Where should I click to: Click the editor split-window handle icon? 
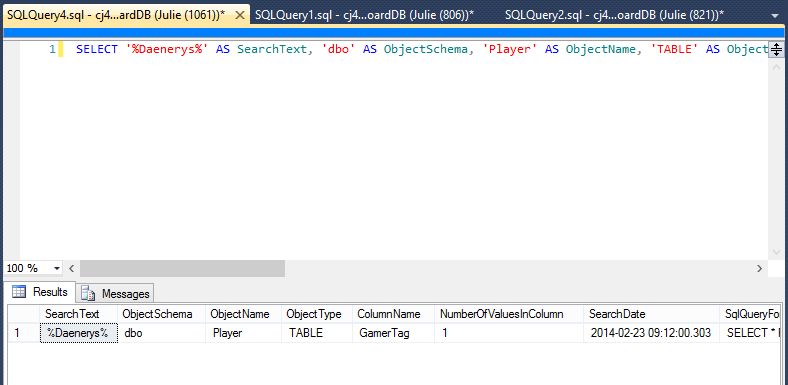[776, 49]
